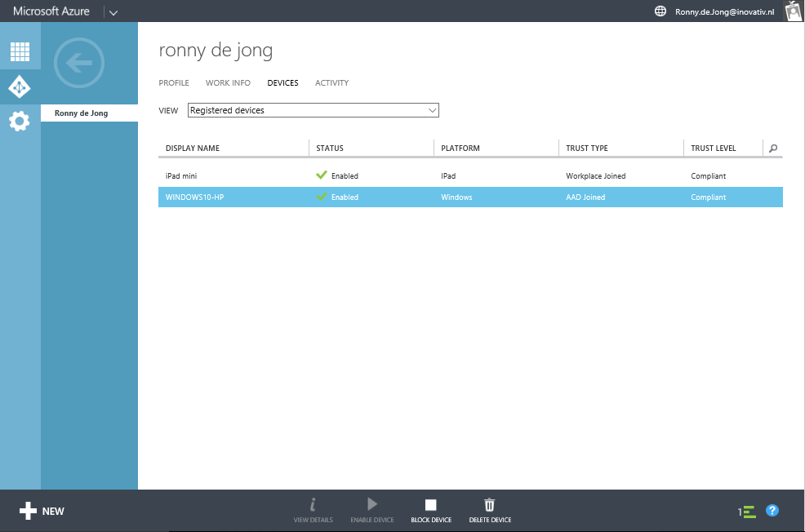The height and width of the screenshot is (532, 805).
Task: Open the Registered devices view dropdown
Action: [x=313, y=109]
